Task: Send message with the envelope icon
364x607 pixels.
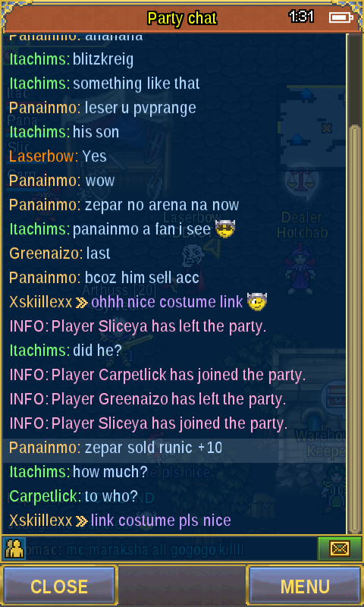Action: pyautogui.click(x=340, y=549)
